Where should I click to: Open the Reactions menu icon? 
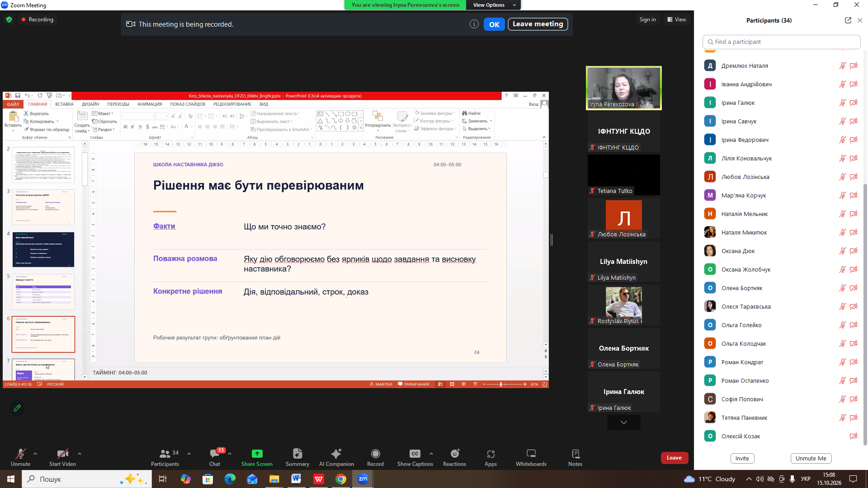coord(454,454)
